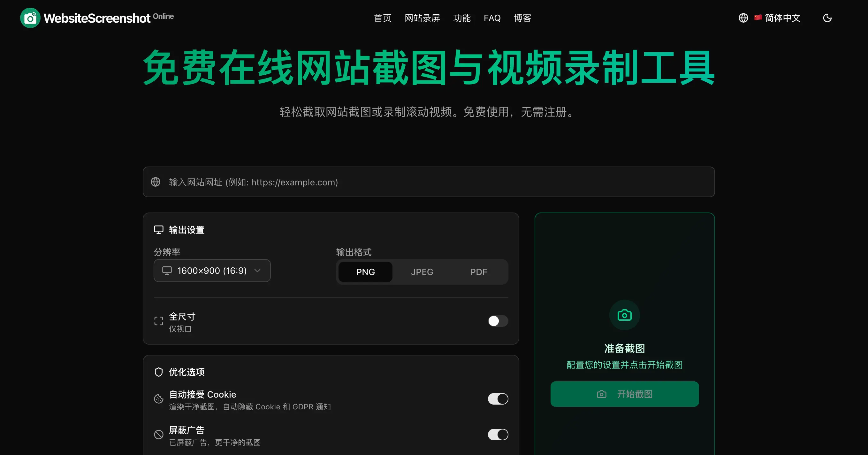
Task: Click the 仅视口 description text
Action: pos(180,329)
